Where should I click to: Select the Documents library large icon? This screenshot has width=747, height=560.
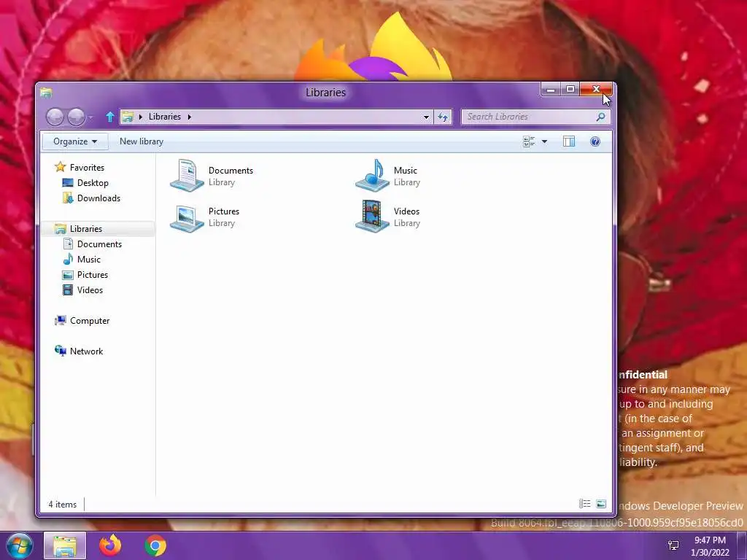(x=187, y=176)
